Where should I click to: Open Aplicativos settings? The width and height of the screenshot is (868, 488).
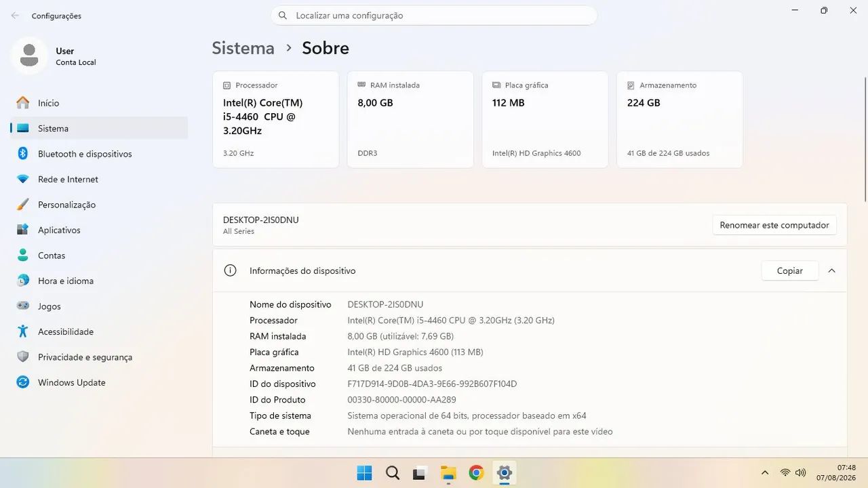point(99,230)
